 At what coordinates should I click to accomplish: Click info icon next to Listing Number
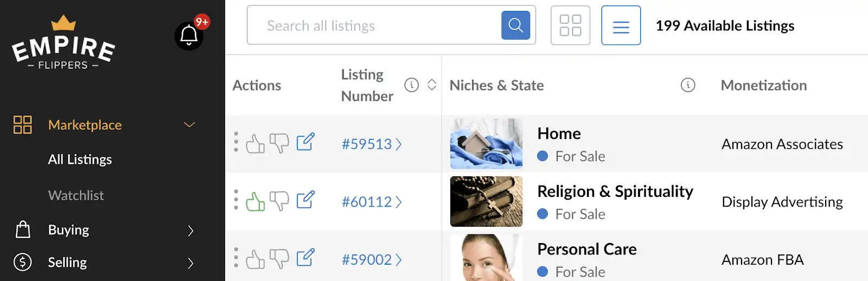(x=412, y=85)
